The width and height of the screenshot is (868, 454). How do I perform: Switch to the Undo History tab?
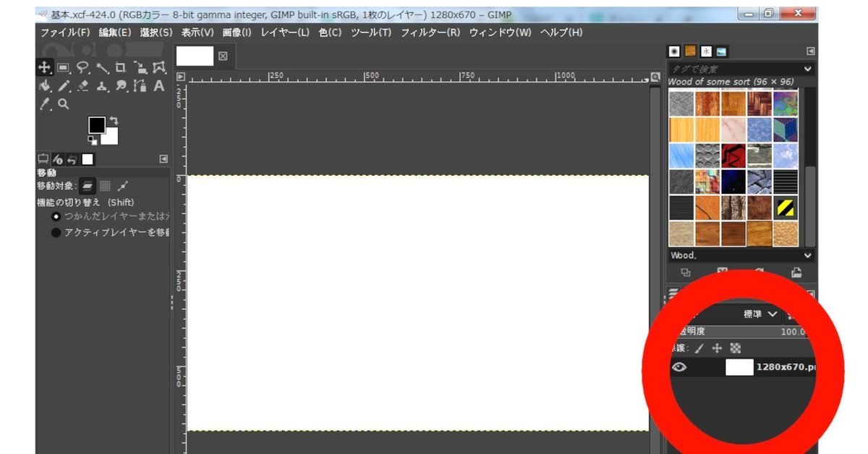[72, 159]
